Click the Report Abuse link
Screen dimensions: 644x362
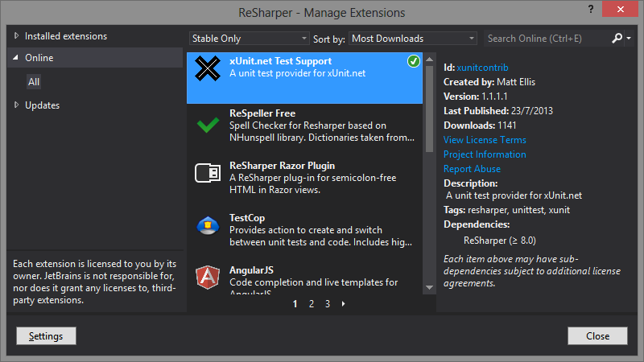coord(472,169)
